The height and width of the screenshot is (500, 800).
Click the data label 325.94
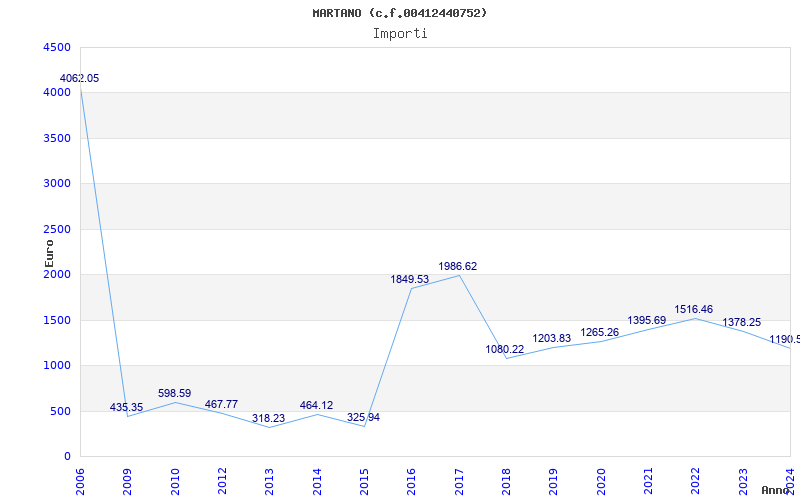(x=363, y=418)
